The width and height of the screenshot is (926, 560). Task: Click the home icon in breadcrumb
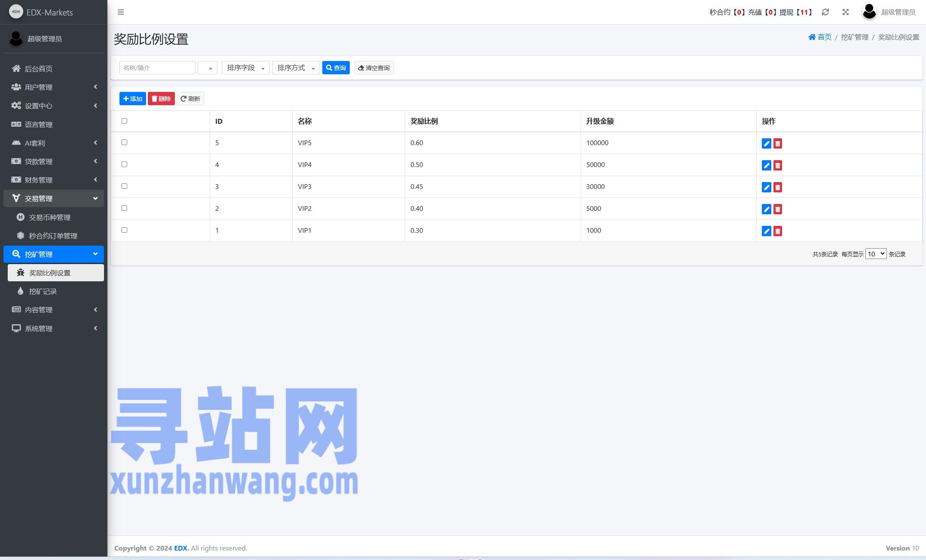pos(812,37)
